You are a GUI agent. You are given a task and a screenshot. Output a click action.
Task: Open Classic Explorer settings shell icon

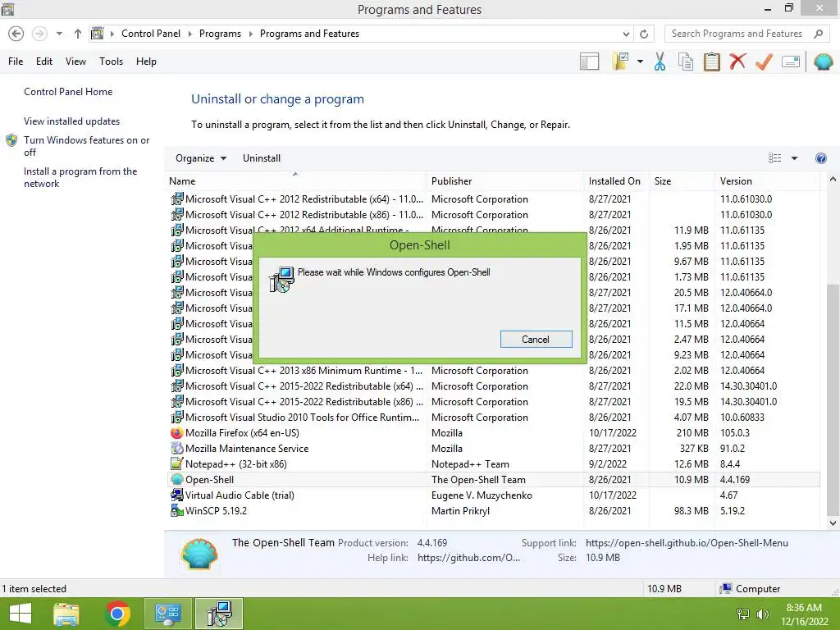pos(823,62)
